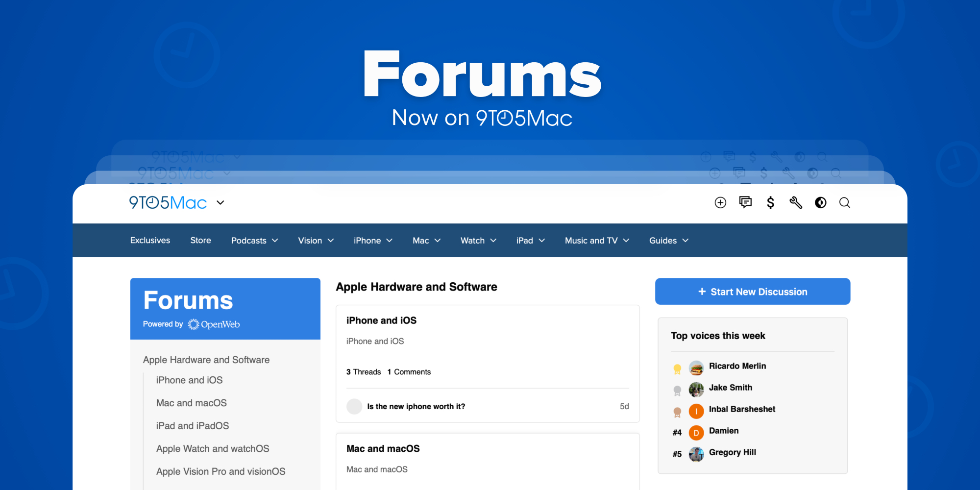The height and width of the screenshot is (490, 980).
Task: Open search with magnifying glass icon
Action: tap(845, 203)
